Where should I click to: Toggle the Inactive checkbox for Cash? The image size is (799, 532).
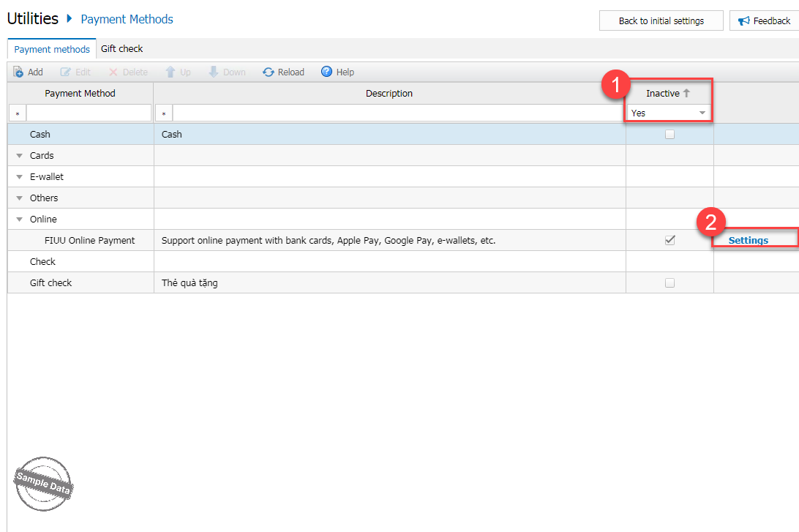tap(669, 135)
